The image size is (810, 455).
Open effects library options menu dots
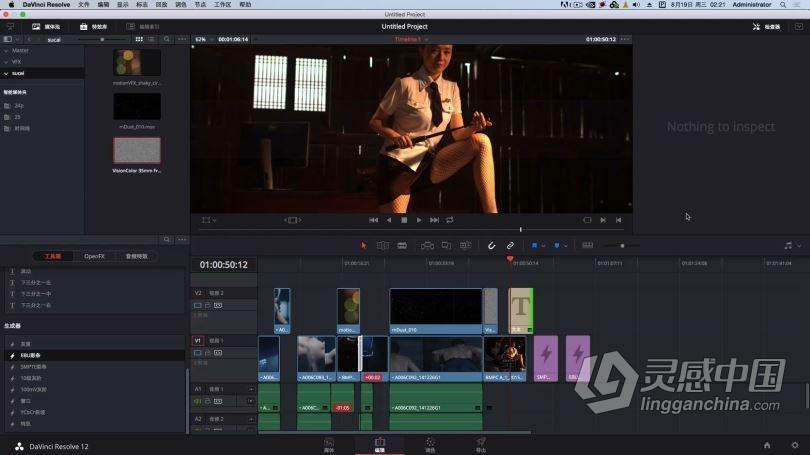pos(182,240)
